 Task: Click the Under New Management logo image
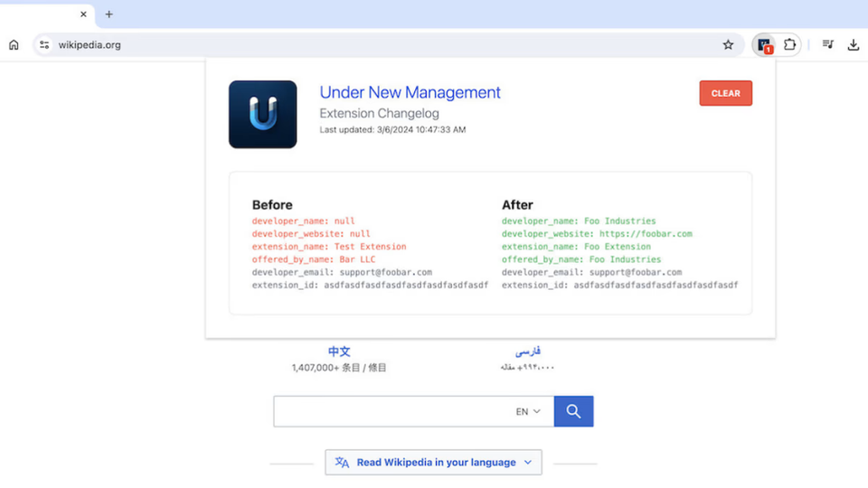pos(262,115)
